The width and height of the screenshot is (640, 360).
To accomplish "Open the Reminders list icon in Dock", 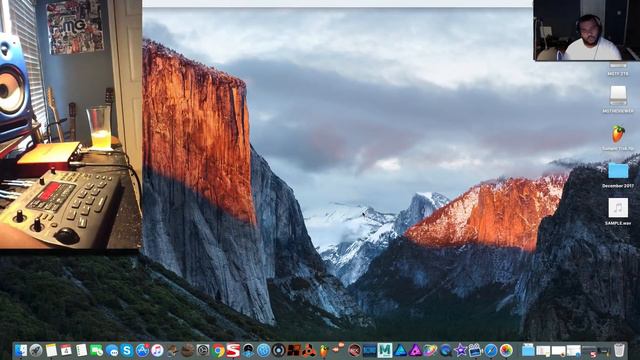I will 81,350.
